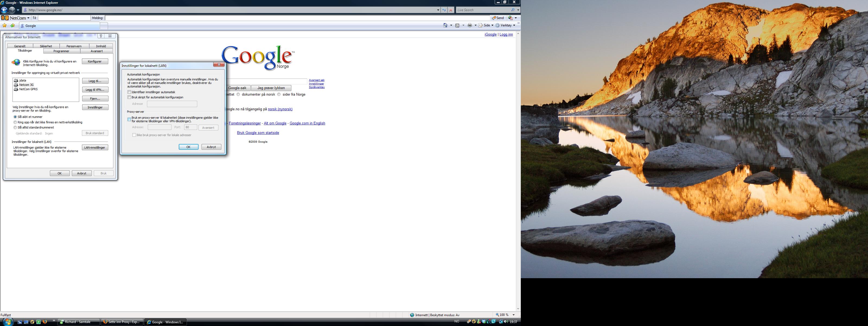This screenshot has width=868, height=326.
Task: Click the connection globe icon beside Konfigurer text
Action: coord(16,62)
